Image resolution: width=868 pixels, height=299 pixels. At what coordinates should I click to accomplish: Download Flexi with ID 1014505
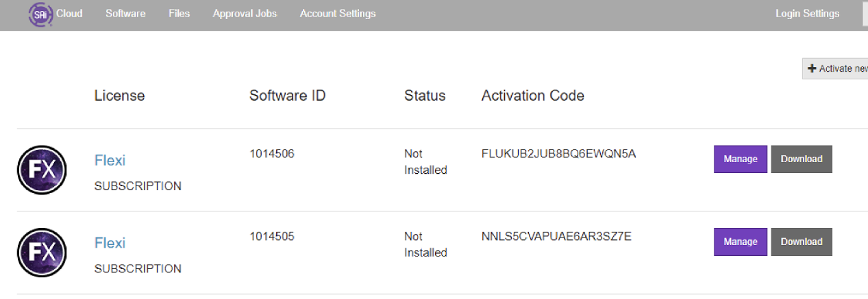point(802,242)
